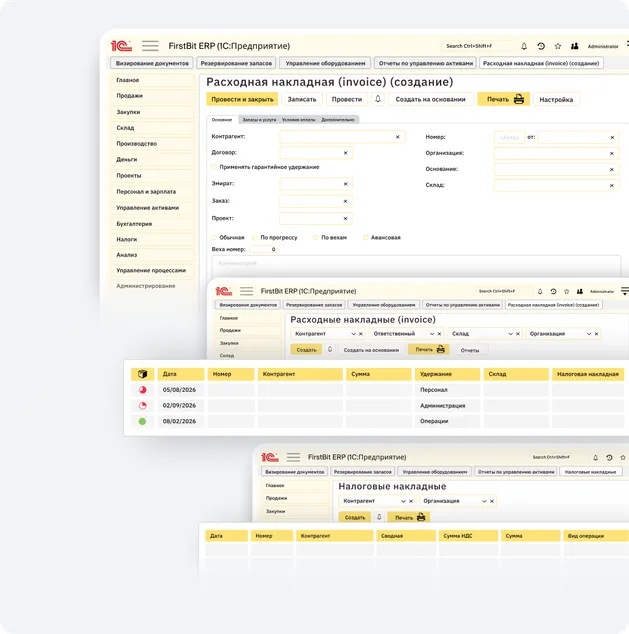The width and height of the screenshot is (629, 634).
Task: Open Бухгалтерия in the left sidebar
Action: [x=134, y=224]
